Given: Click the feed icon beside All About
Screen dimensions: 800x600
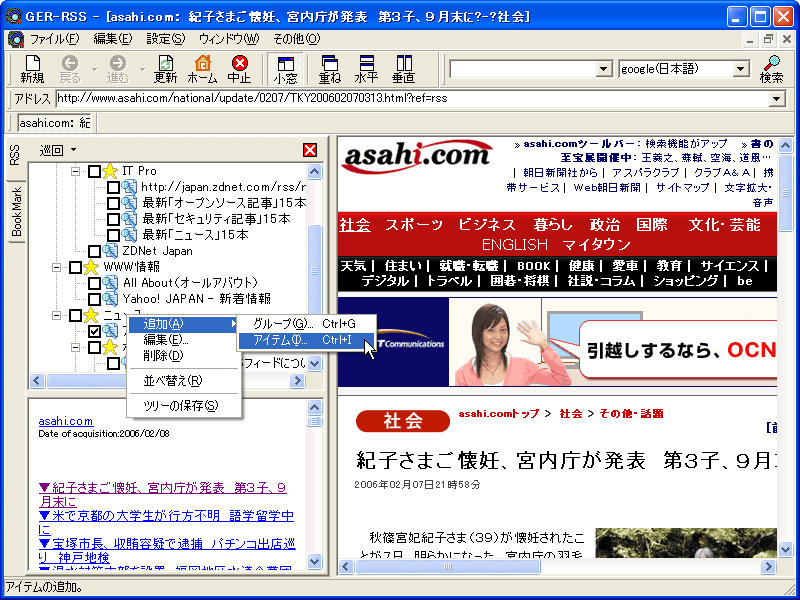Looking at the screenshot, I should coord(110,283).
